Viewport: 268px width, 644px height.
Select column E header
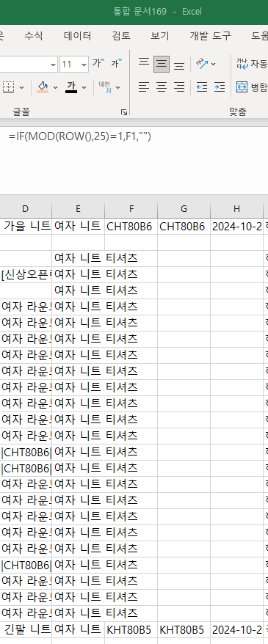click(x=78, y=209)
